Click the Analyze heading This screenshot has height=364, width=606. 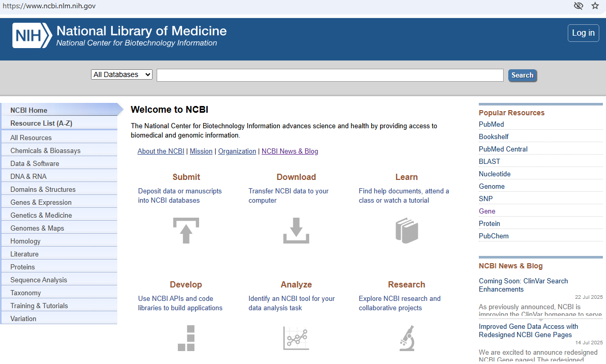(x=296, y=284)
